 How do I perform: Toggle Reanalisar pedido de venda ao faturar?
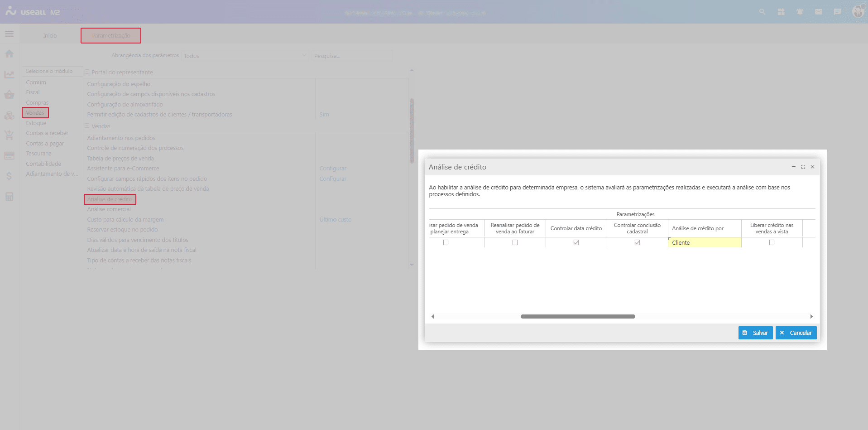coord(515,242)
